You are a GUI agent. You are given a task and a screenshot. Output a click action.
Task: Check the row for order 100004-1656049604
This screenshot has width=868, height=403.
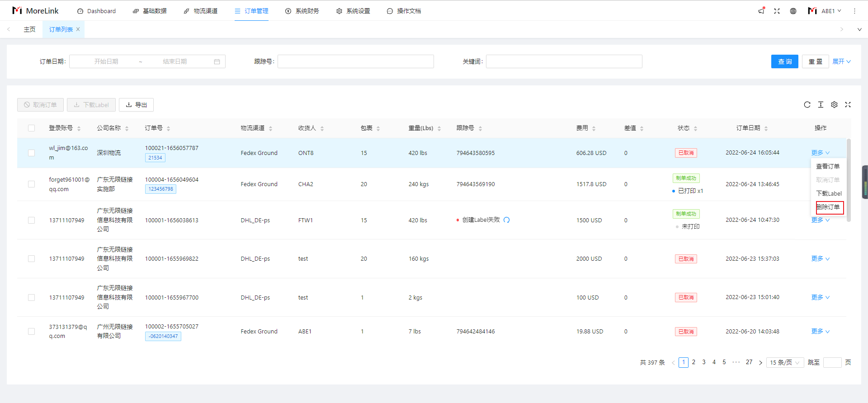pyautogui.click(x=31, y=184)
